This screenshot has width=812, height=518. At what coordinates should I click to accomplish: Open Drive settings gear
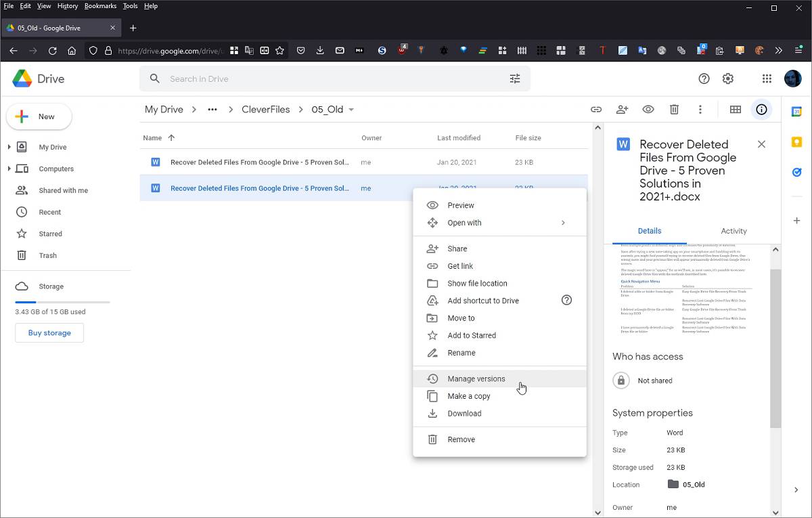point(728,79)
